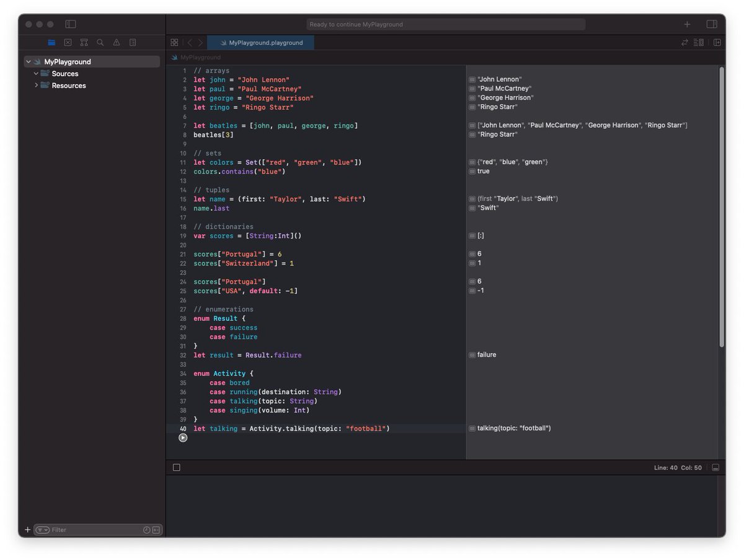Expand the Resources group
The width and height of the screenshot is (744, 560).
pos(36,85)
